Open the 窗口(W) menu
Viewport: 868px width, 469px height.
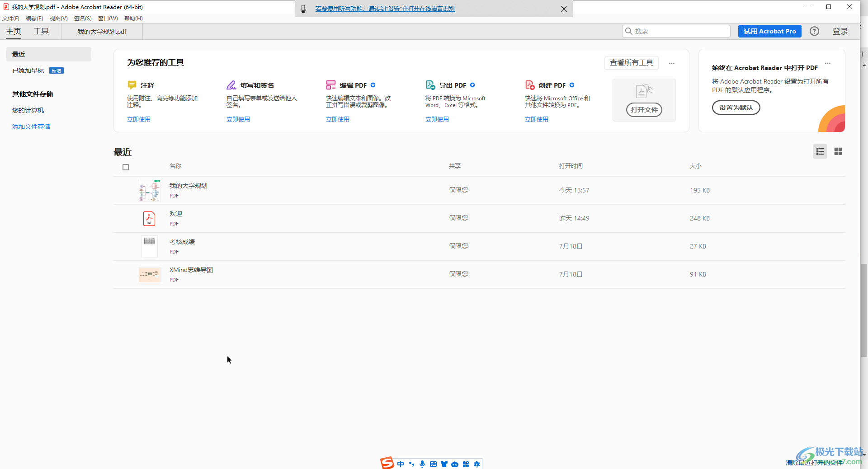click(x=108, y=19)
